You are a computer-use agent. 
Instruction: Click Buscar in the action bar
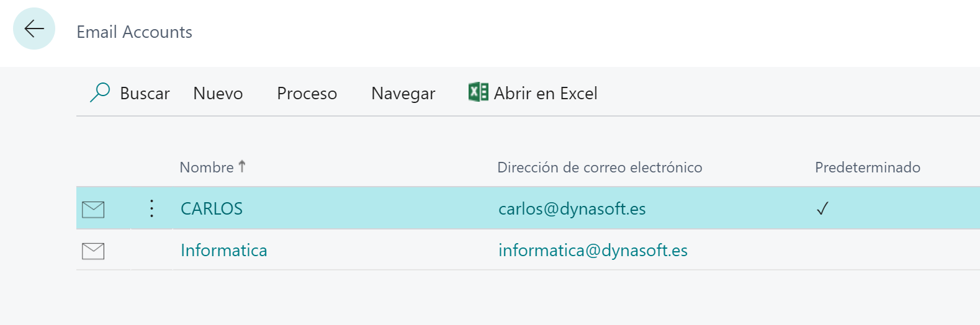point(145,93)
